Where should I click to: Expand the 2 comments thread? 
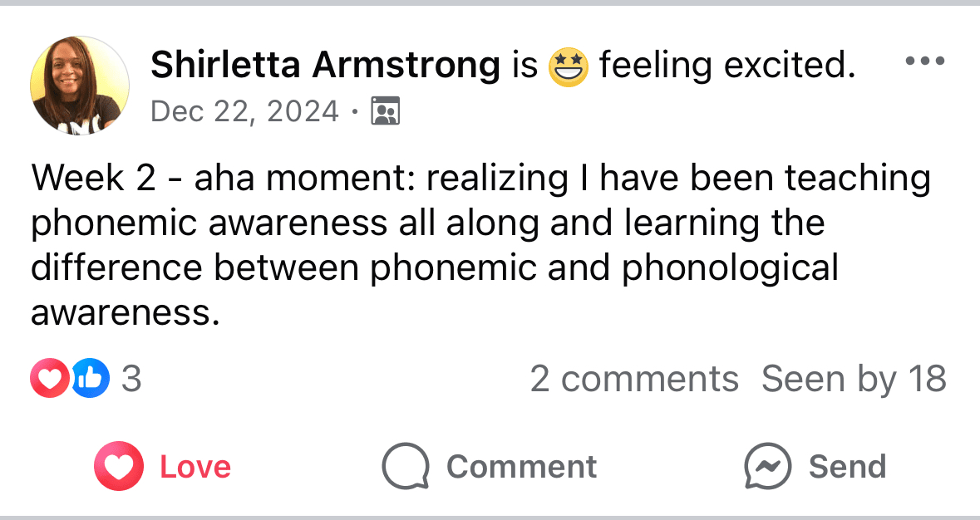634,379
